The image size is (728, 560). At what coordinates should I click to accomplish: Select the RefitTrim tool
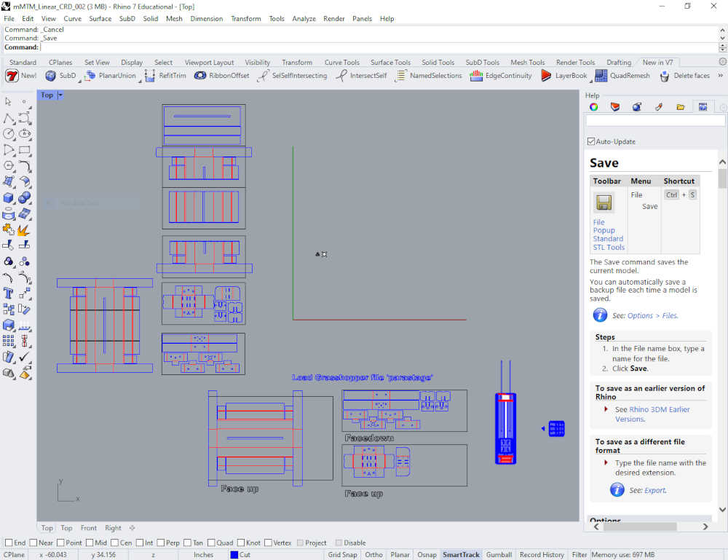click(x=165, y=76)
